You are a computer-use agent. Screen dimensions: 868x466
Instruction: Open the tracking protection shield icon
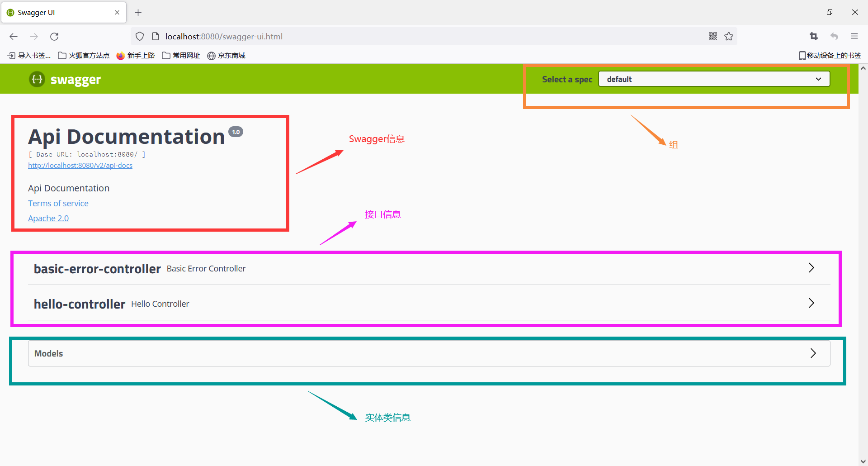(x=140, y=37)
